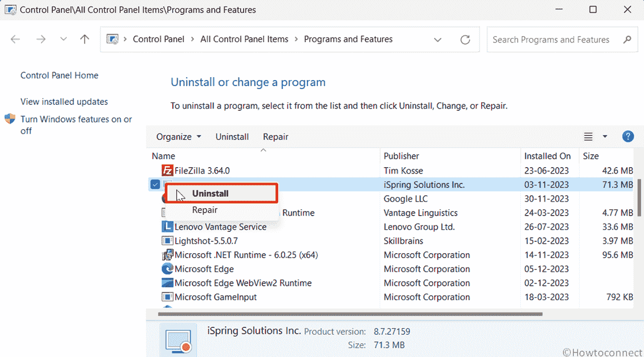Go up one level with up arrow
The width and height of the screenshot is (644, 357).
[85, 40]
